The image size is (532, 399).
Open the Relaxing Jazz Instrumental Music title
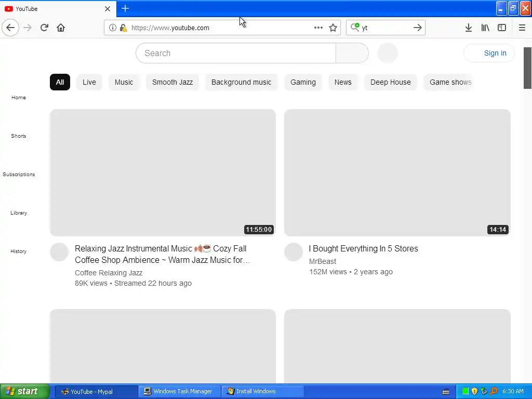point(163,254)
